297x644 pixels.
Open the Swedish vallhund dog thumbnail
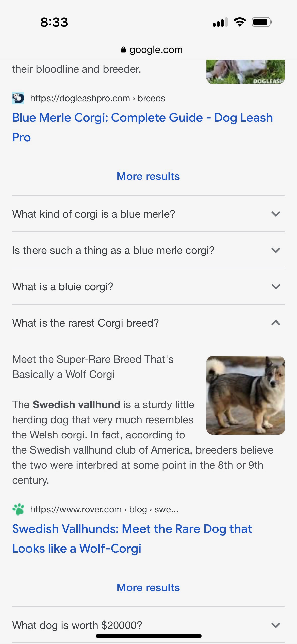click(245, 395)
